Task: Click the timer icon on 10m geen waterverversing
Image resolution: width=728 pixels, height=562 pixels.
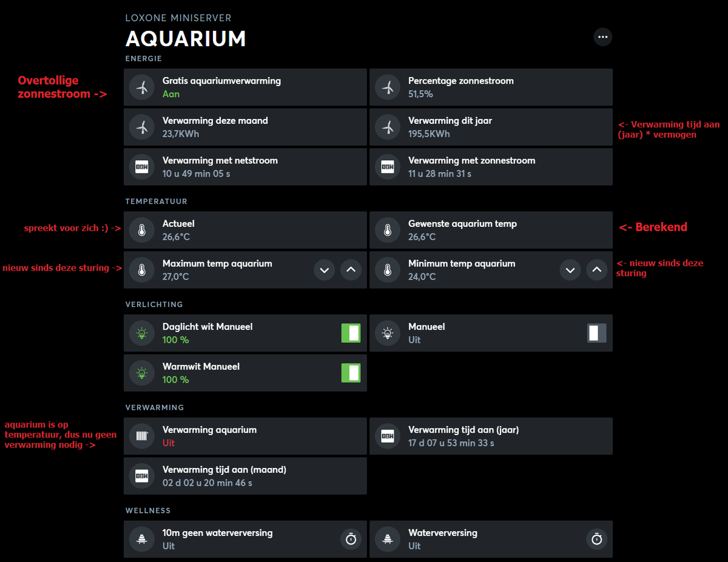Action: coord(351,539)
